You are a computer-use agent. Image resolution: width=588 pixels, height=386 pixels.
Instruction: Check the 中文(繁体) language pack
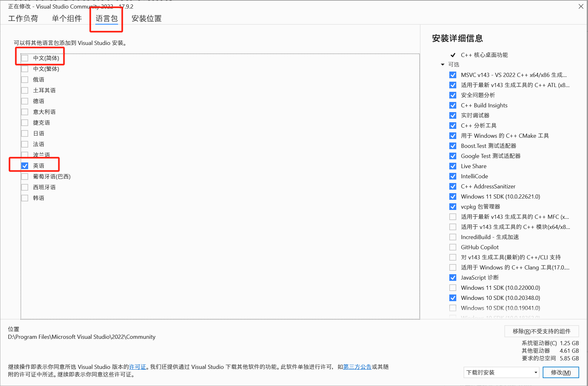pos(25,69)
